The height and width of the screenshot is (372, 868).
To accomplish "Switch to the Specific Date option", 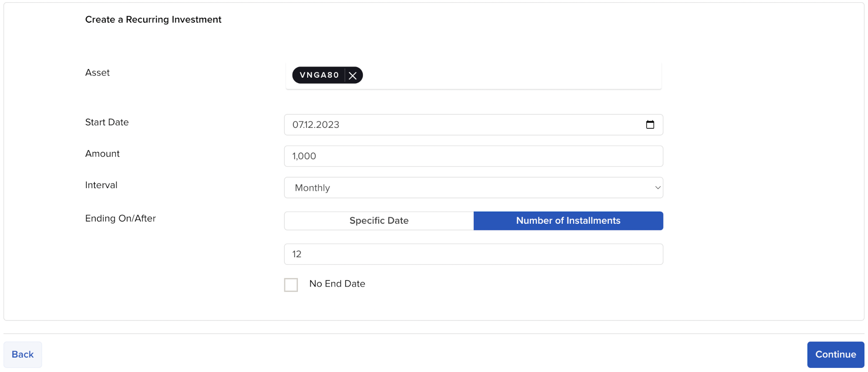I will tap(379, 221).
